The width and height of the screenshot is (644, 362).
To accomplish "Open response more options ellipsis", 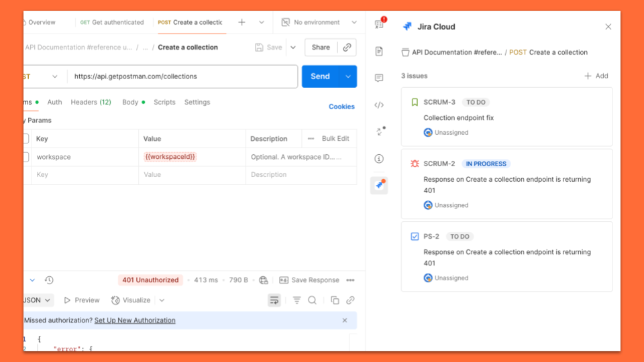I will [x=350, y=280].
